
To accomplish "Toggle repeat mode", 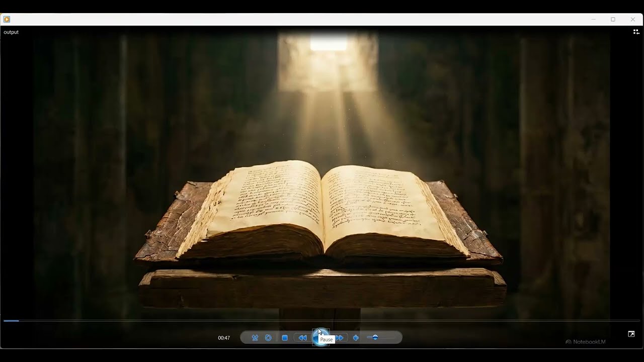I will tap(268, 338).
